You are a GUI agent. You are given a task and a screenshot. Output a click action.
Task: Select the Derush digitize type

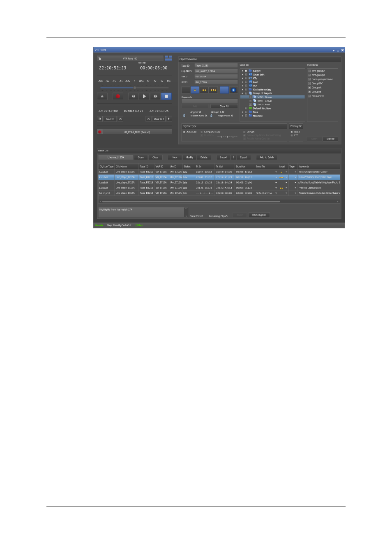click(244, 132)
